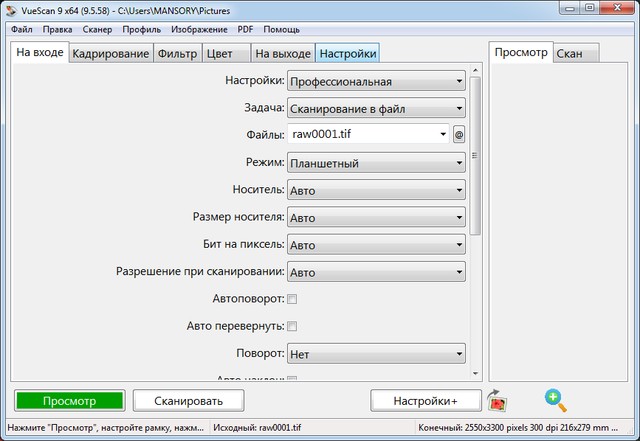Open the Сканер menu
The image size is (640, 441).
(x=97, y=29)
